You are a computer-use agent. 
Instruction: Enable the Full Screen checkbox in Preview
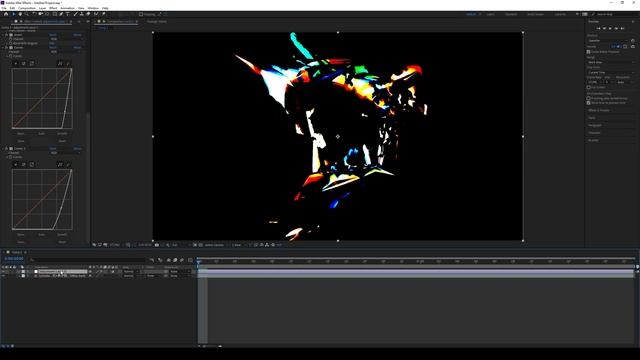[589, 87]
